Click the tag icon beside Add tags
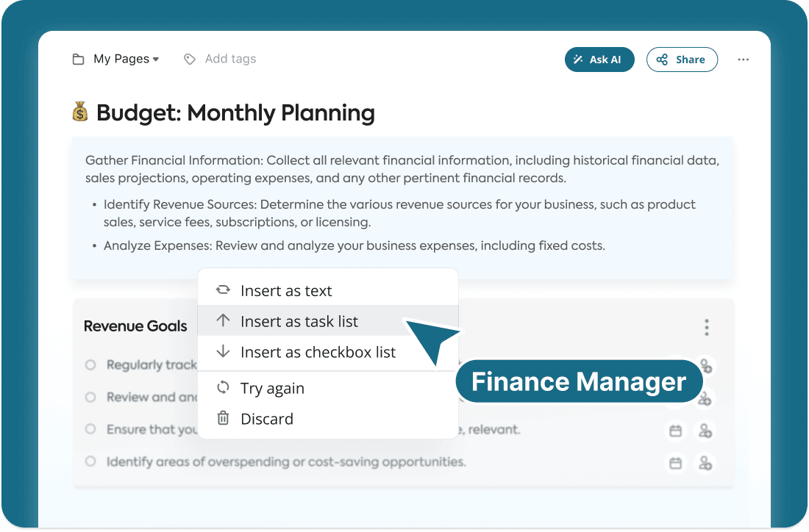This screenshot has width=809, height=532. pyautogui.click(x=189, y=60)
